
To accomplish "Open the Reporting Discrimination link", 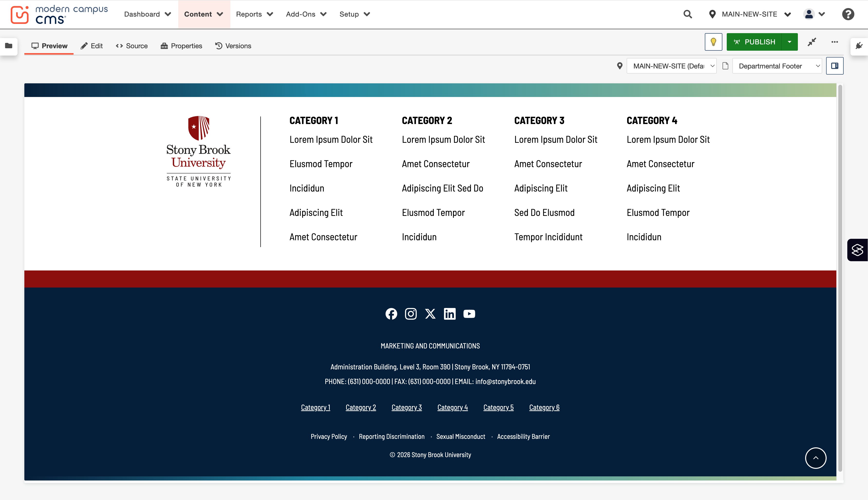I will [x=392, y=436].
